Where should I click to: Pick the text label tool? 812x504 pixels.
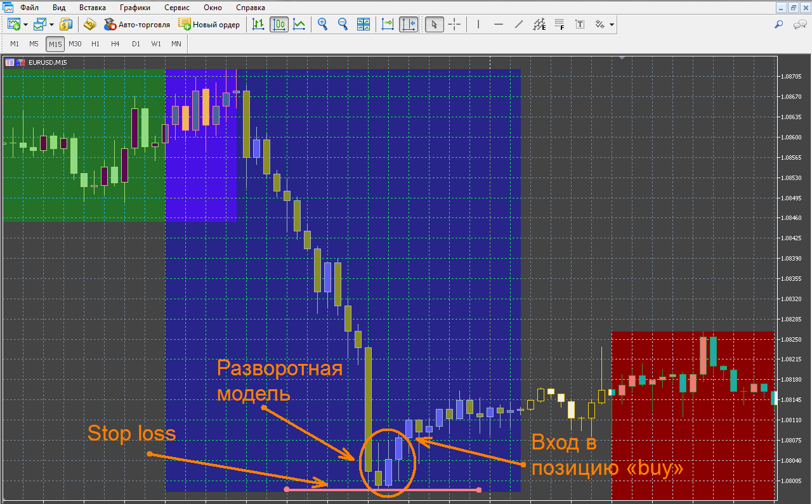point(580,25)
